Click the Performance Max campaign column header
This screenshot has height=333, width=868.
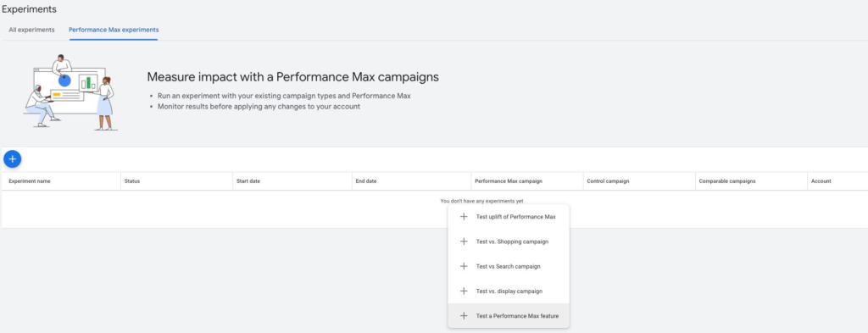pyautogui.click(x=509, y=181)
